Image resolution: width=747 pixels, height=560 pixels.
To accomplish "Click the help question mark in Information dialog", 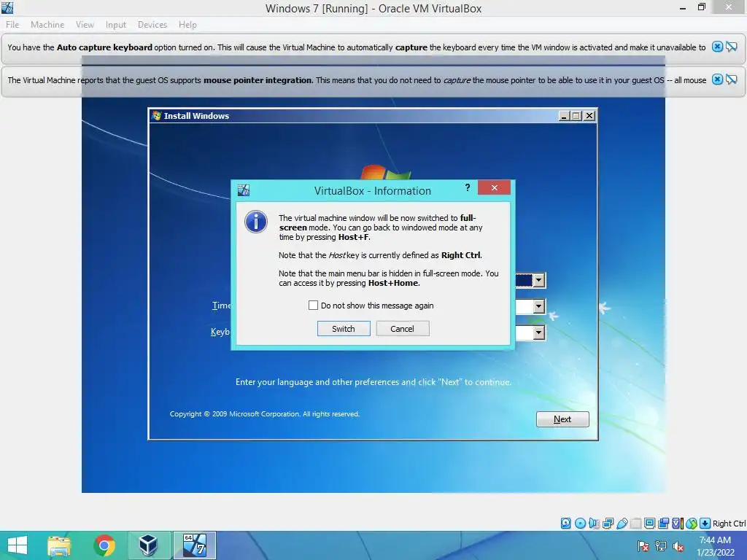I will point(468,187).
